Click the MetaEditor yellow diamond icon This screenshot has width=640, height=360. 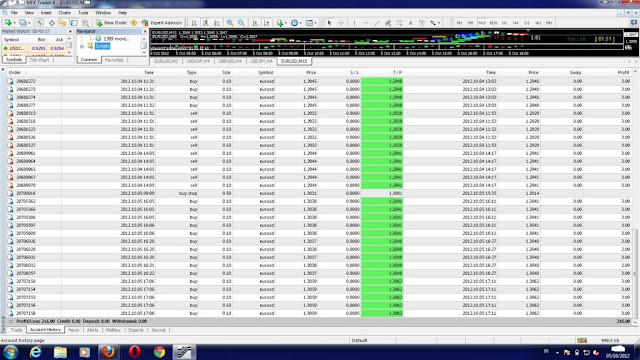[134, 23]
